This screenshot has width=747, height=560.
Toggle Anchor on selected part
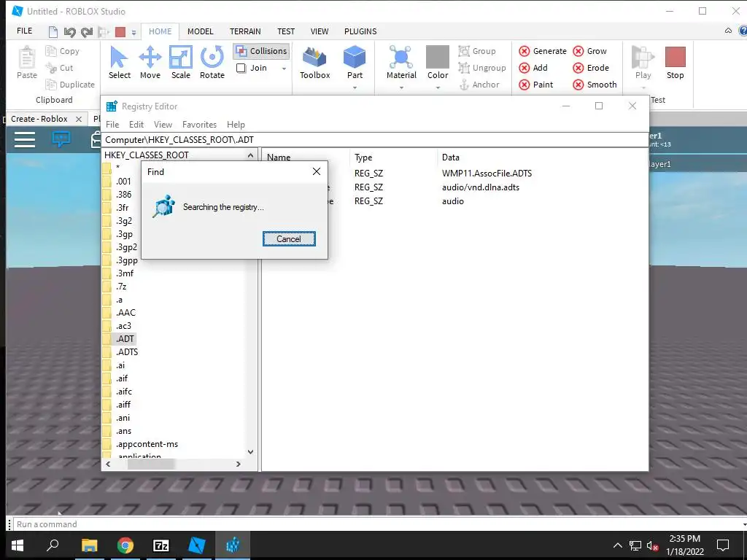click(x=479, y=85)
